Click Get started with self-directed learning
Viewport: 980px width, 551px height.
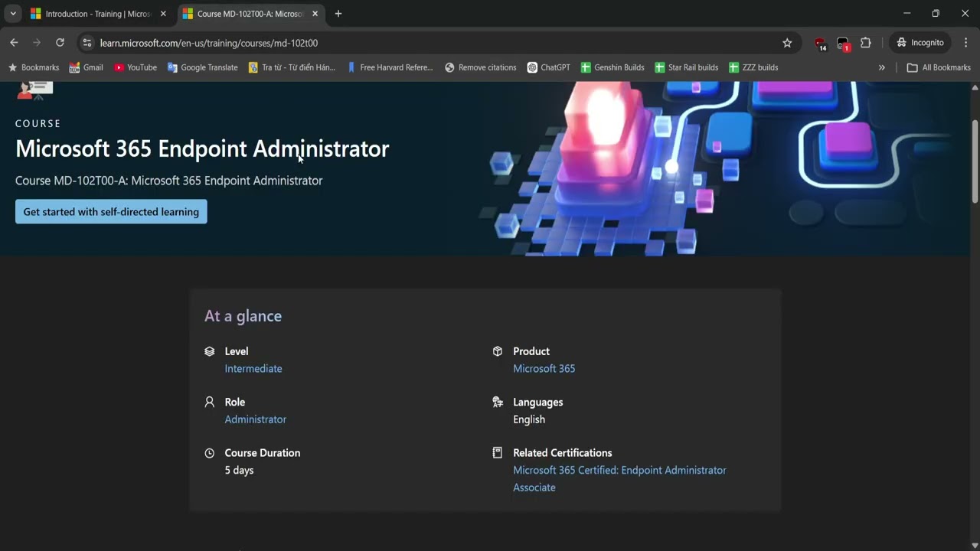pyautogui.click(x=111, y=212)
